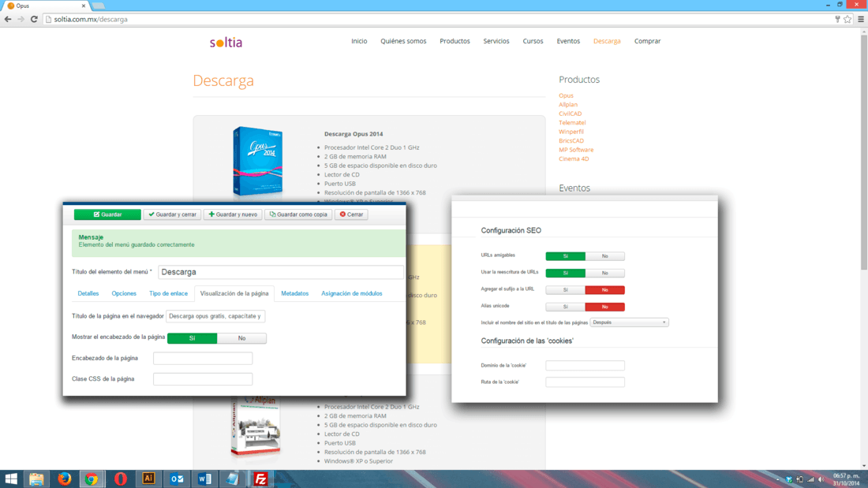The image size is (868, 488).
Task: Switch to the Detalles tab
Action: click(x=88, y=294)
